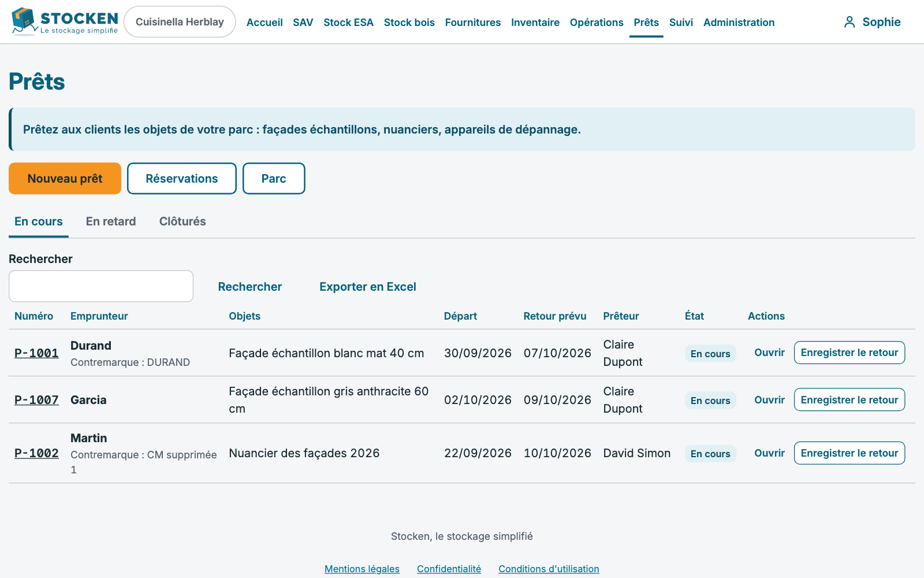This screenshot has width=924, height=578.
Task: Open the Suivi page
Action: pyautogui.click(x=681, y=23)
